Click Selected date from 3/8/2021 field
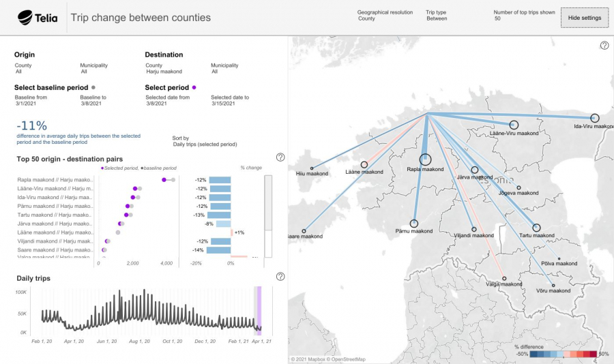Image resolution: width=614 pixels, height=364 pixels. [156, 104]
